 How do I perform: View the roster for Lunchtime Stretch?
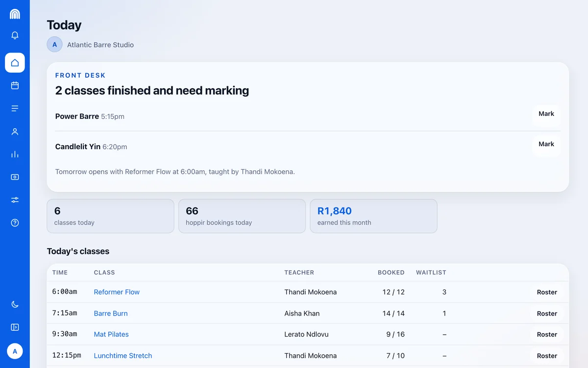tap(547, 356)
